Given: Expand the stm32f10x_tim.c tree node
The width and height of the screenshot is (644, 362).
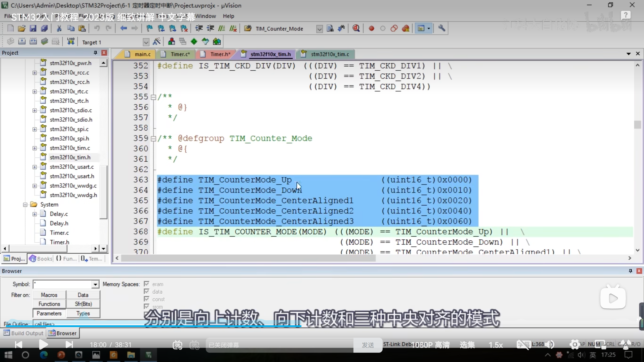Looking at the screenshot, I should [x=35, y=148].
